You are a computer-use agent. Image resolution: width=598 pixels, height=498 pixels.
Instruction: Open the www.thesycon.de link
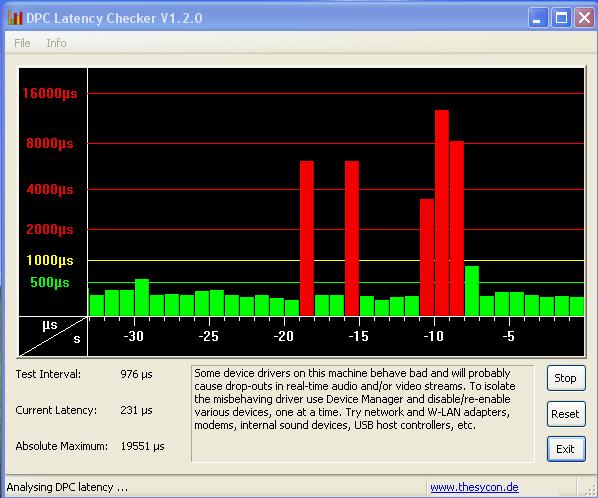click(474, 487)
